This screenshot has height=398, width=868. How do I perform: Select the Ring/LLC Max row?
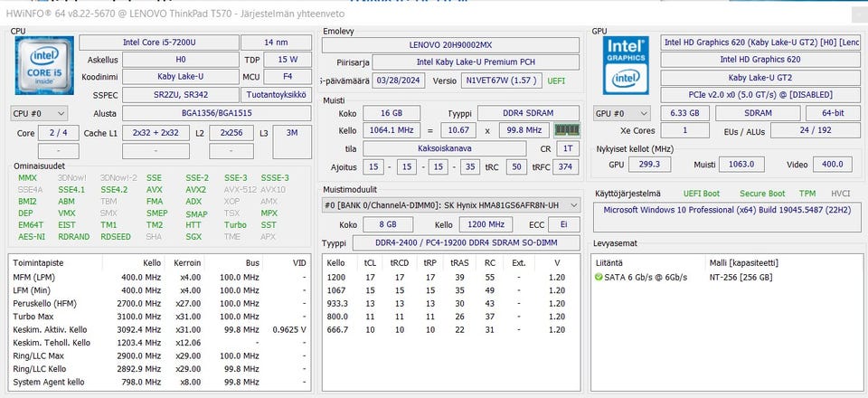(x=160, y=355)
